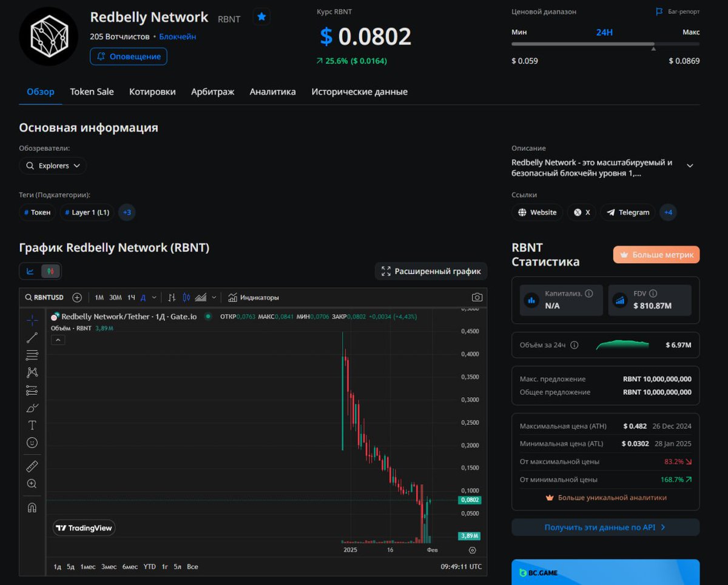The image size is (728, 585).
Task: Choose the emoji stickers tool
Action: click(32, 443)
